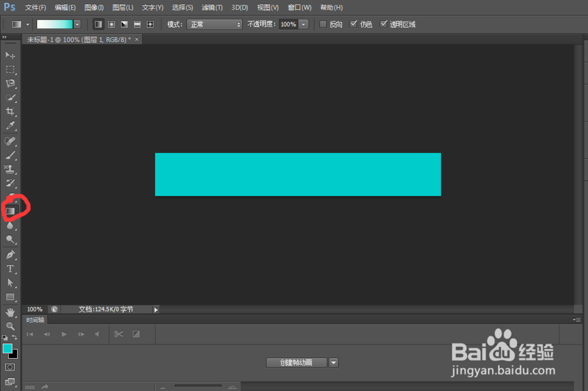Open the 滤镜(T) menu
Image resolution: width=588 pixels, height=391 pixels.
[212, 8]
